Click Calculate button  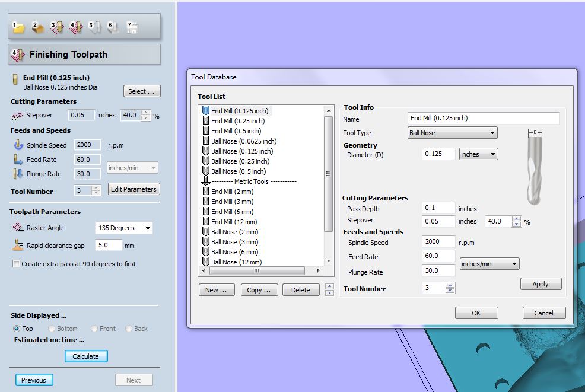[x=86, y=356]
